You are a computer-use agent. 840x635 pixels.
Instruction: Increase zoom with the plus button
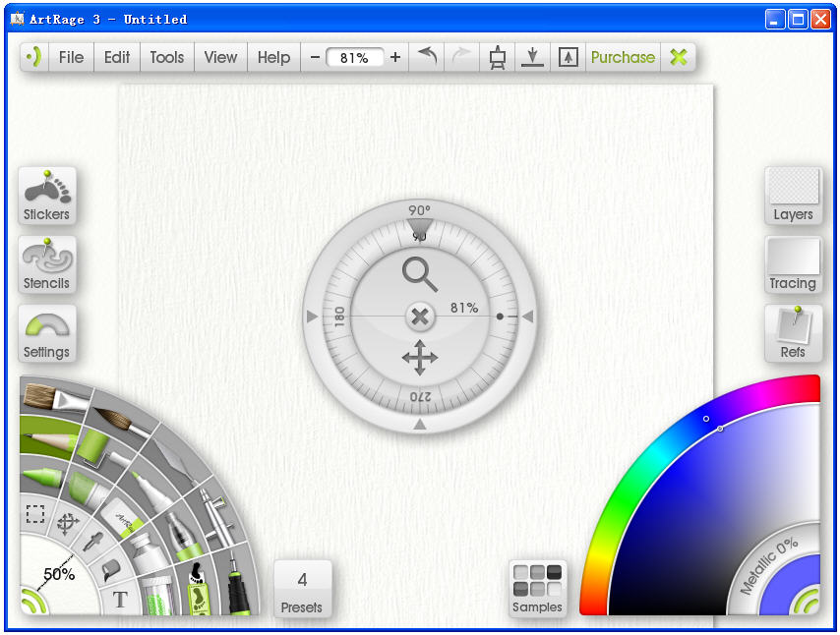[395, 57]
